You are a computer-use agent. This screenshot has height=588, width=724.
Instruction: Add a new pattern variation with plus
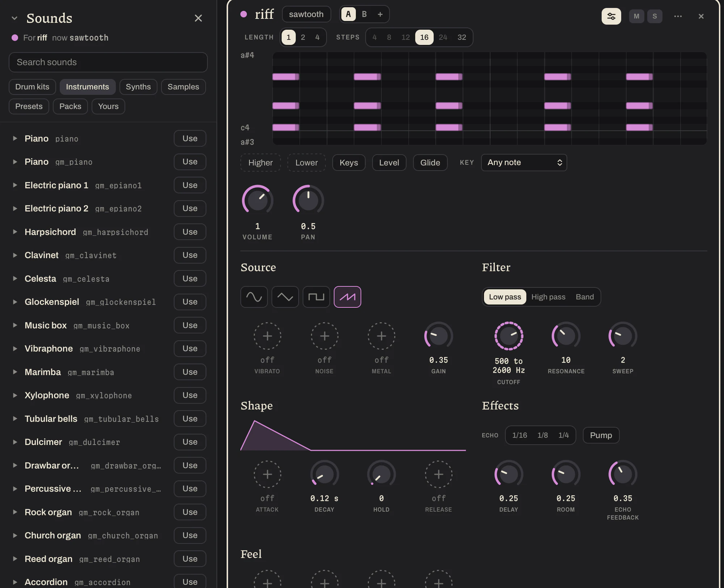pyautogui.click(x=380, y=14)
